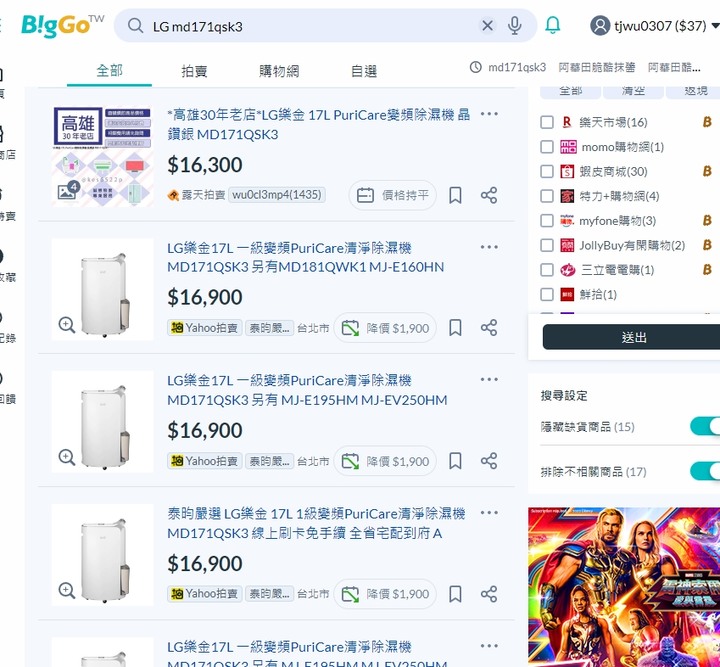Open the Thor movie advertisement banner
This screenshot has height=667, width=720.
(624, 587)
